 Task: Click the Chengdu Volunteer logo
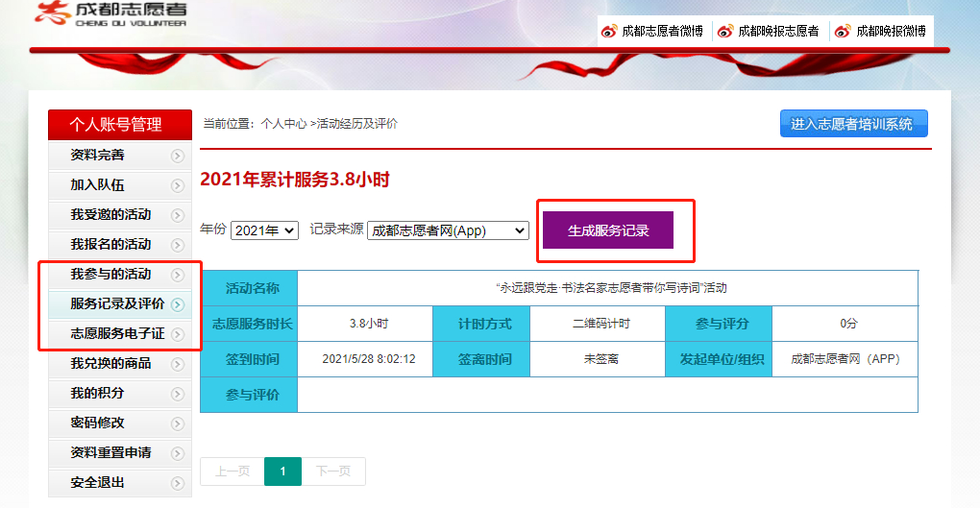pos(110,13)
